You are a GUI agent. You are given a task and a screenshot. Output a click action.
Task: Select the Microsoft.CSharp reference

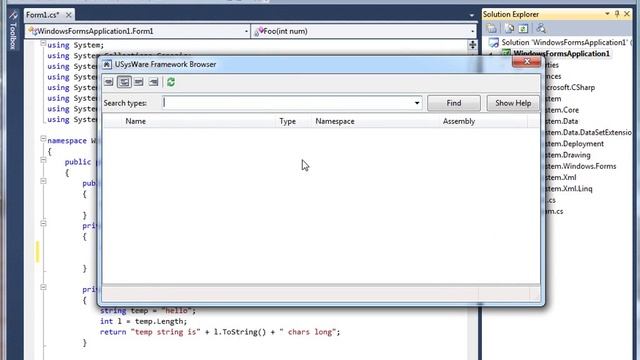click(x=570, y=87)
